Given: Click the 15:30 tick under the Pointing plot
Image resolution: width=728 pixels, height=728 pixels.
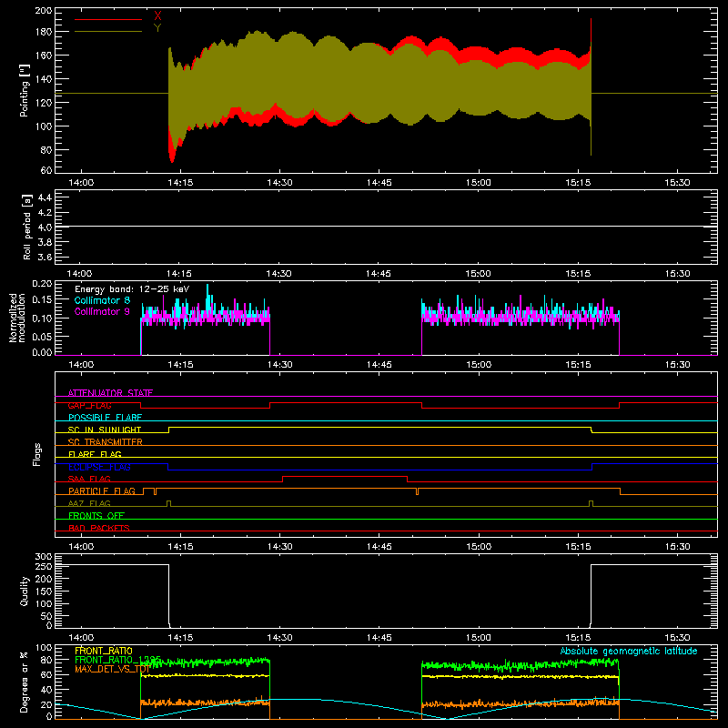Looking at the screenshot, I should [x=677, y=183].
